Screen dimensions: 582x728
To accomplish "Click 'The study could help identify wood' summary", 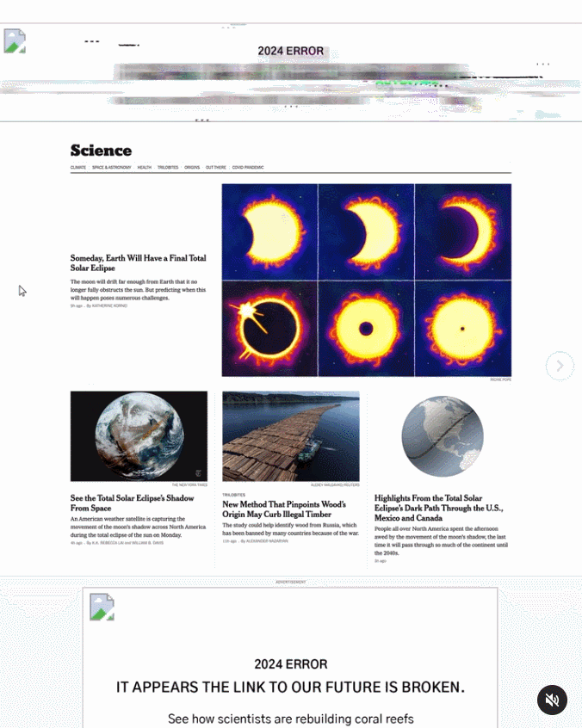I will [x=290, y=529].
